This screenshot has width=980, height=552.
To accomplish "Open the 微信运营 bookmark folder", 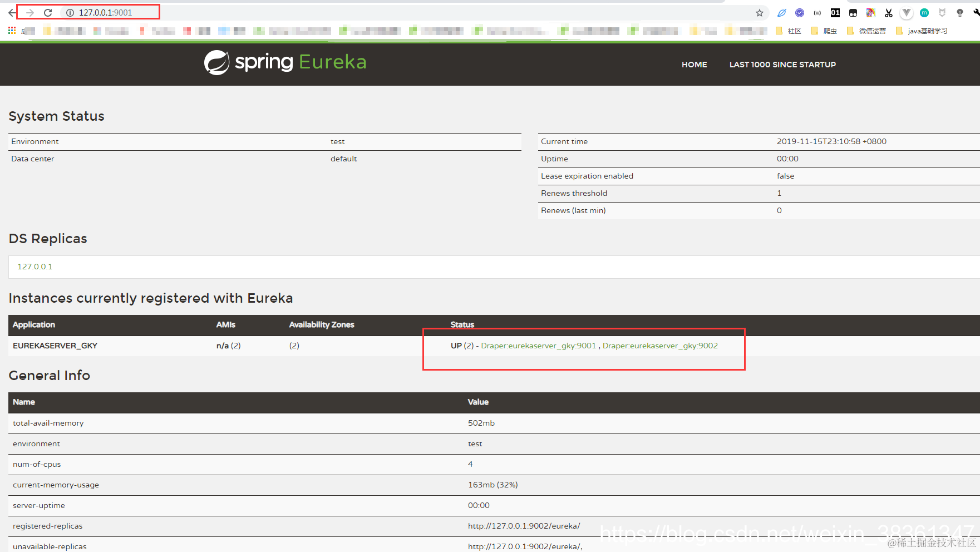I will tap(866, 31).
